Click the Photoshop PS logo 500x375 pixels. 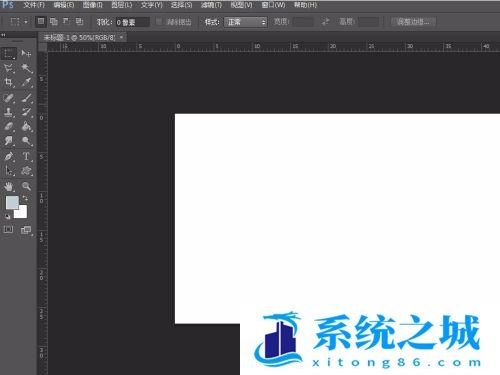click(8, 5)
